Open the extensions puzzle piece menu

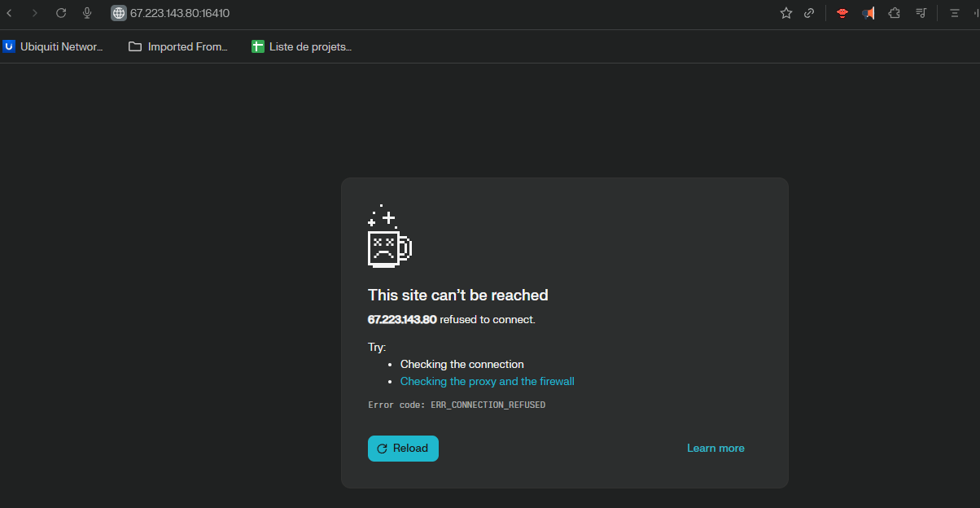tap(894, 13)
